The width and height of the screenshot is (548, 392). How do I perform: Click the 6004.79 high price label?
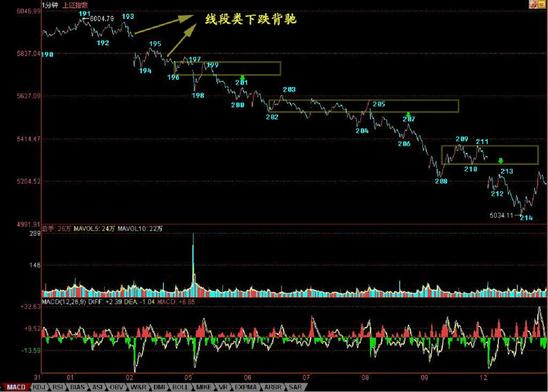coord(102,19)
